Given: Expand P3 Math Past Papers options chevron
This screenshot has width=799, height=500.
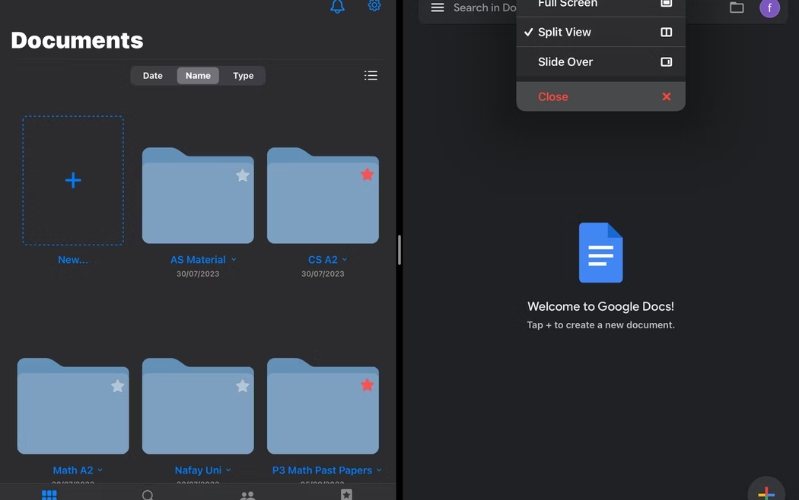Looking at the screenshot, I should coord(379,470).
